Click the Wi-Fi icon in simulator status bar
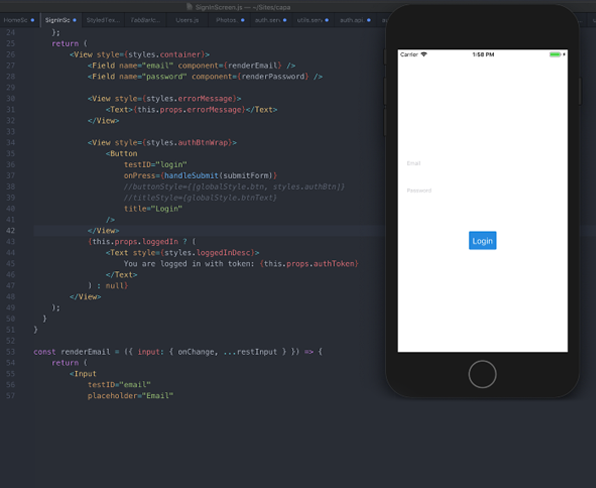This screenshot has height=488, width=596. [424, 54]
